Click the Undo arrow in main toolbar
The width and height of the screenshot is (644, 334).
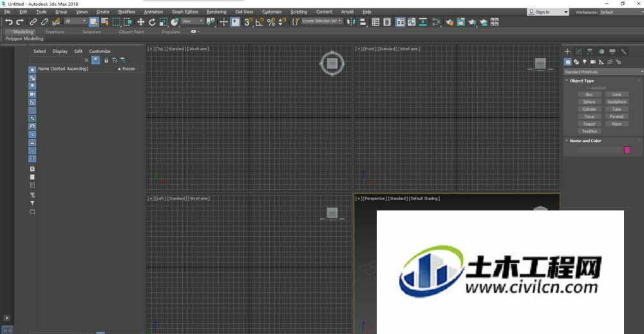coord(8,22)
